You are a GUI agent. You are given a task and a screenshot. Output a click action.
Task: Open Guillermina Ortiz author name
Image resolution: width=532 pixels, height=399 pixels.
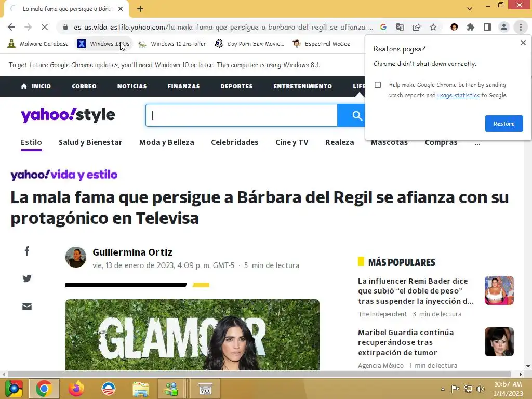132,252
